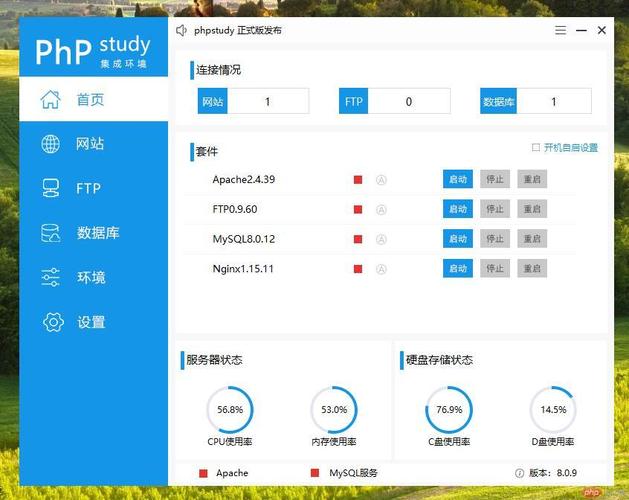This screenshot has height=500, width=629.
Task: Click the FTP0.9.60 suite name
Action: 235,209
